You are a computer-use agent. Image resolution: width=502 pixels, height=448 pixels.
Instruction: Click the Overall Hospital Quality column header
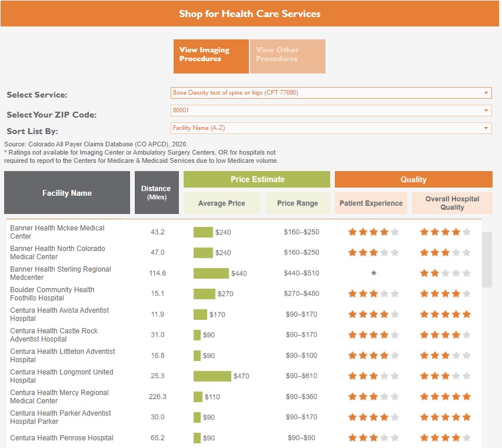(452, 203)
